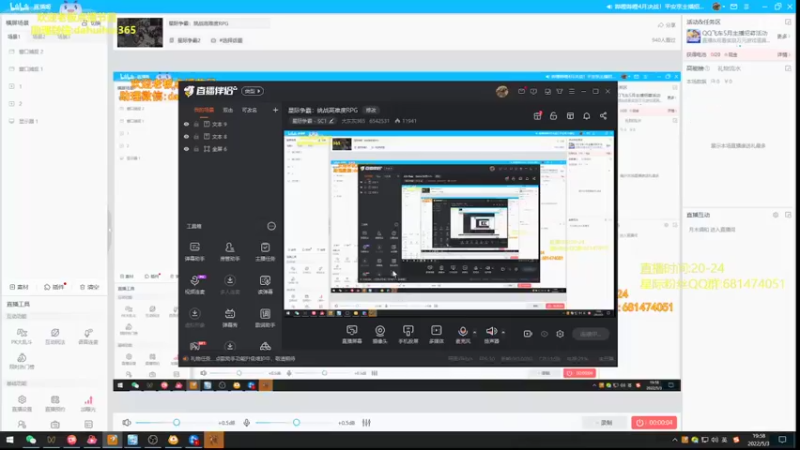The height and width of the screenshot is (450, 800).
Task: Click 清空 button below outer source list
Action: (x=89, y=287)
